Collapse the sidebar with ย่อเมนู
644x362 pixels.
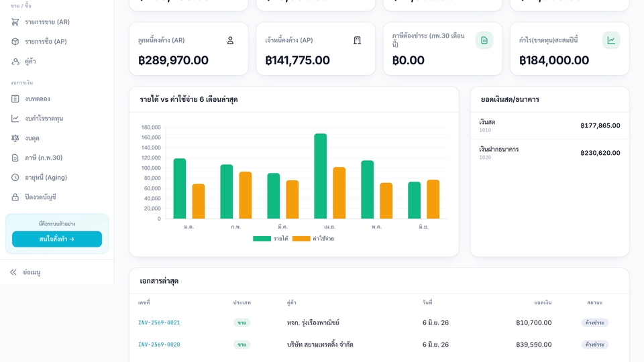click(x=25, y=272)
